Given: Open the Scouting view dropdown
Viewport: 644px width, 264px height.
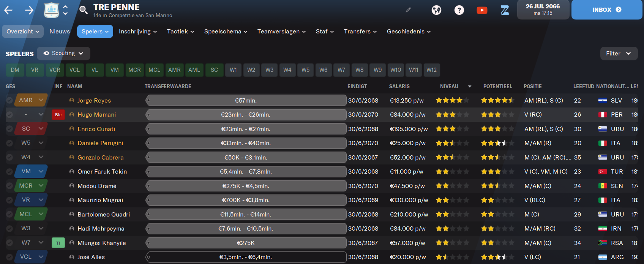Looking at the screenshot, I should pos(63,54).
